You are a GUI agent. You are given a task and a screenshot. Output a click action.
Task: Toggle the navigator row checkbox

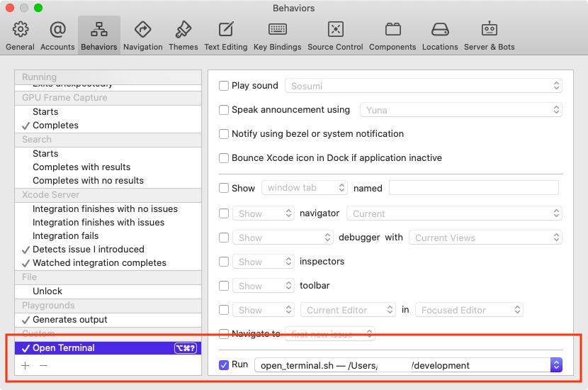tap(224, 213)
